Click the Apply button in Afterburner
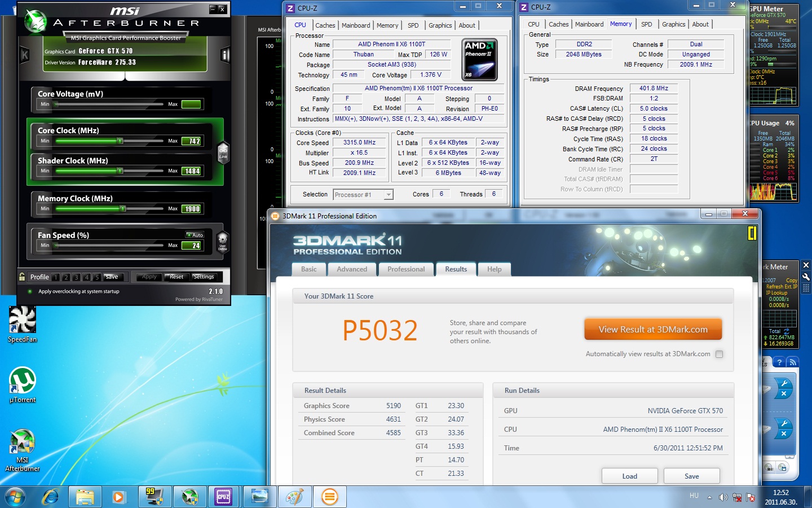 click(149, 277)
